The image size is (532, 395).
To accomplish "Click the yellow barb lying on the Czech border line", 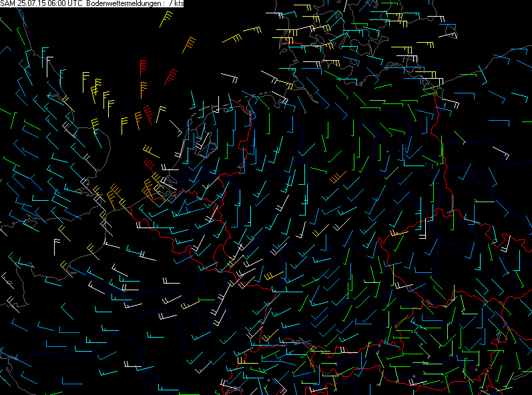I will 399,234.
